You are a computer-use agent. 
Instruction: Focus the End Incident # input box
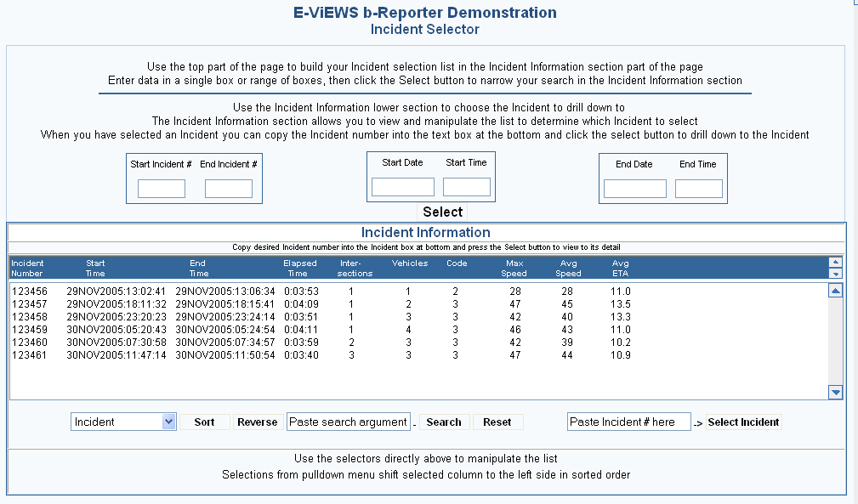point(229,189)
